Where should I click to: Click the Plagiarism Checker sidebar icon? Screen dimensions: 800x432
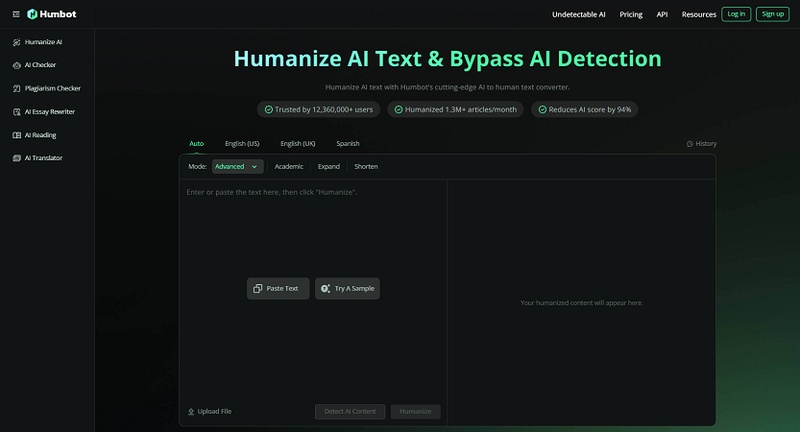click(16, 89)
